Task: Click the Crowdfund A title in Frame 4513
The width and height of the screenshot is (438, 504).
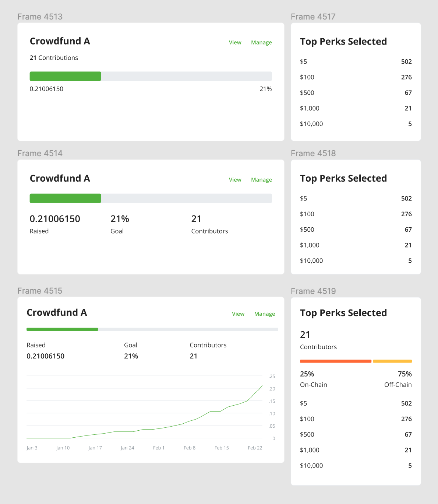Action: click(x=60, y=41)
